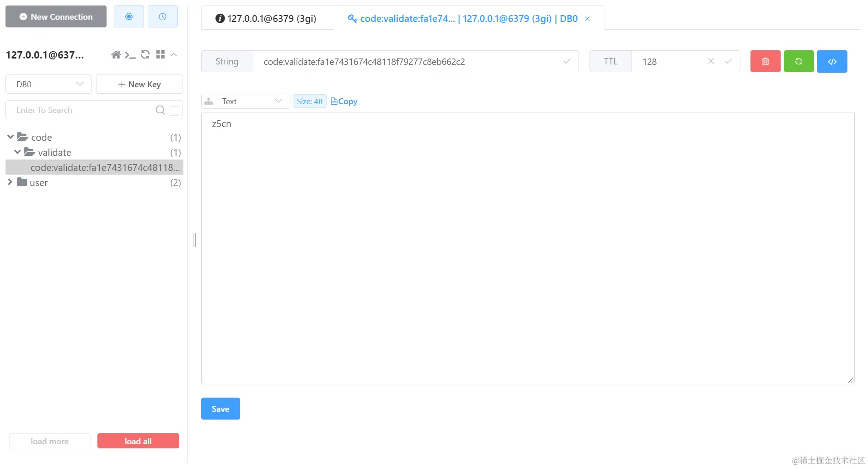Collapse the 127.0.0.1@637... connection
Image resolution: width=868 pixels, height=468 pixels.
(x=174, y=55)
